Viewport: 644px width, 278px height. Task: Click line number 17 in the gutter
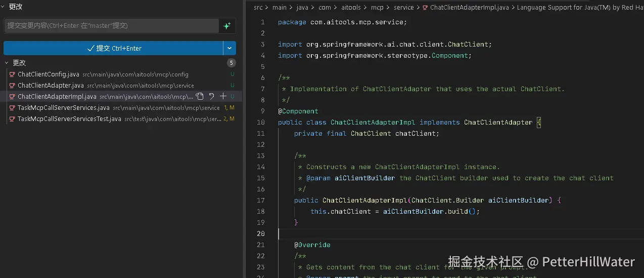[260, 201]
